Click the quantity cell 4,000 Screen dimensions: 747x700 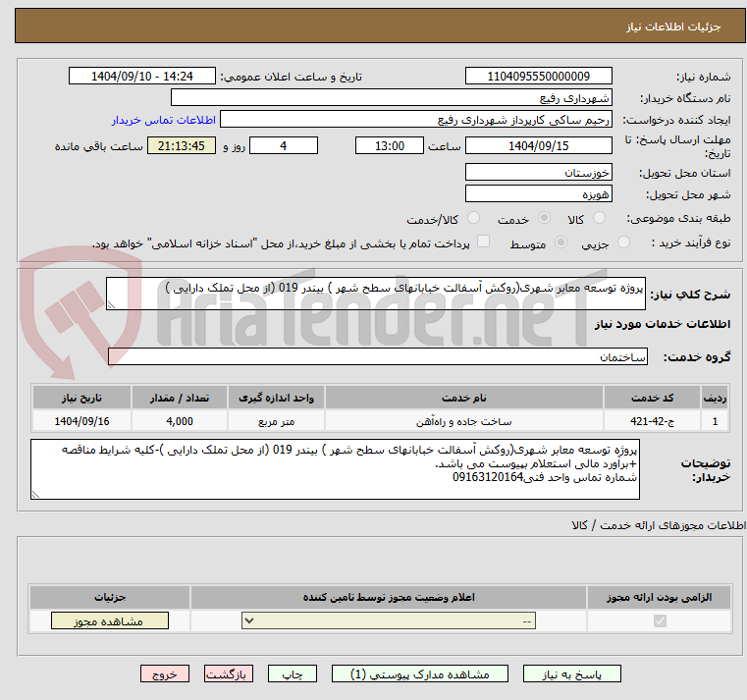(179, 421)
